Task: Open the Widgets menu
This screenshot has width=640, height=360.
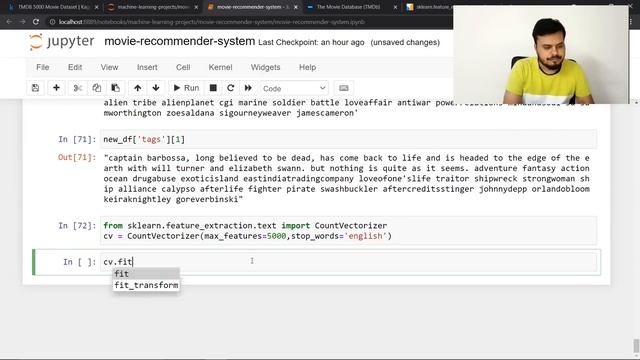Action: pyautogui.click(x=265, y=67)
